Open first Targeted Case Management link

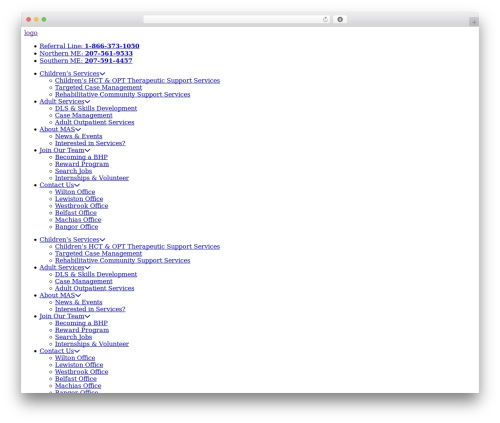98,87
